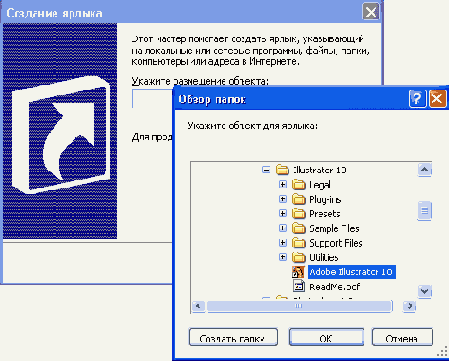
Task: Expand the Support Files folder node
Action: 283,243
